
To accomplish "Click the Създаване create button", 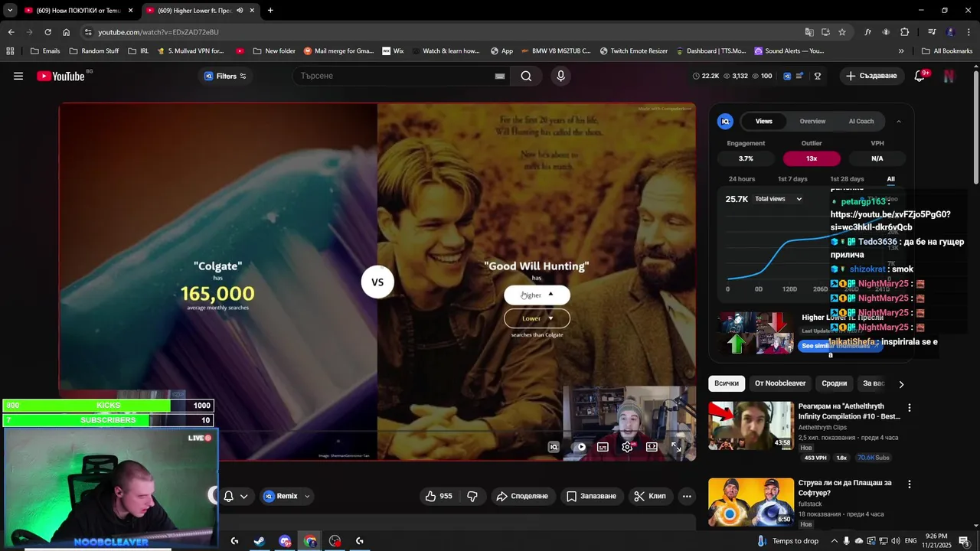I will point(871,76).
